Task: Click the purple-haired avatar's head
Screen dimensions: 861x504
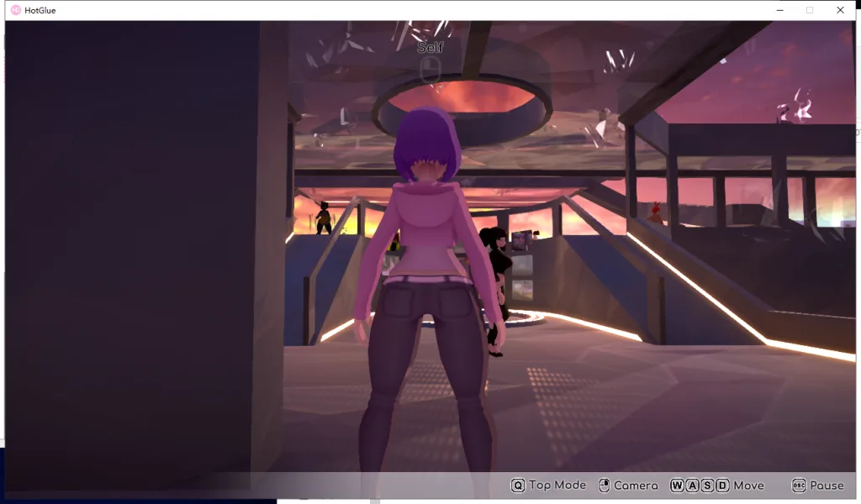Action: coord(428,145)
